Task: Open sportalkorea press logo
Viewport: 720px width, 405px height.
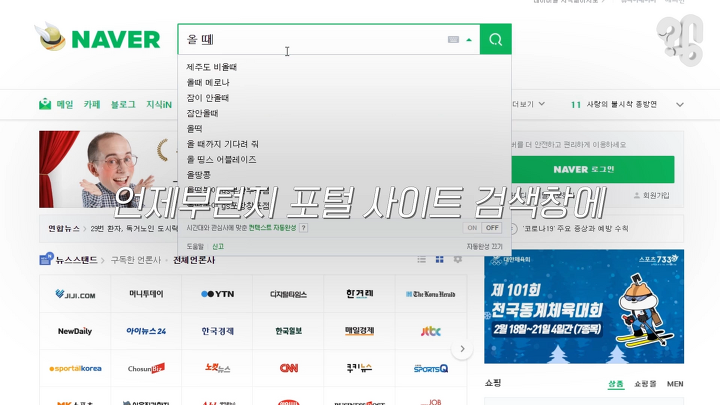Action: pos(75,368)
